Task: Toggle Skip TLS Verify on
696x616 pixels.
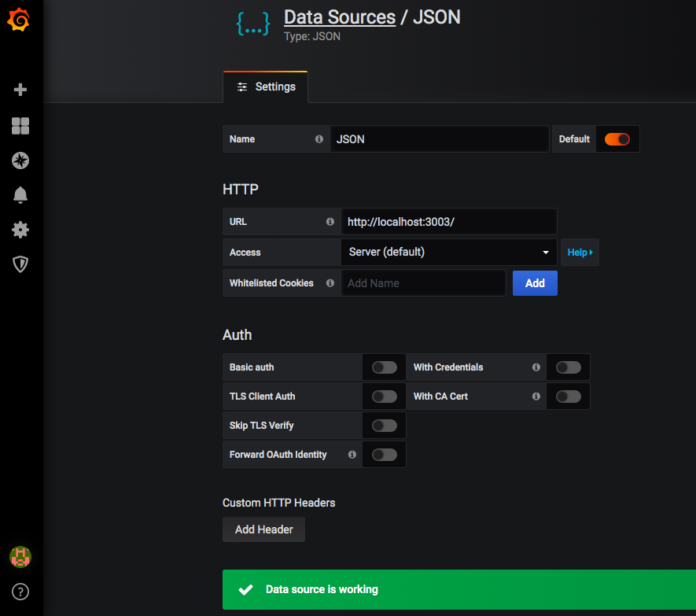Action: pos(384,425)
